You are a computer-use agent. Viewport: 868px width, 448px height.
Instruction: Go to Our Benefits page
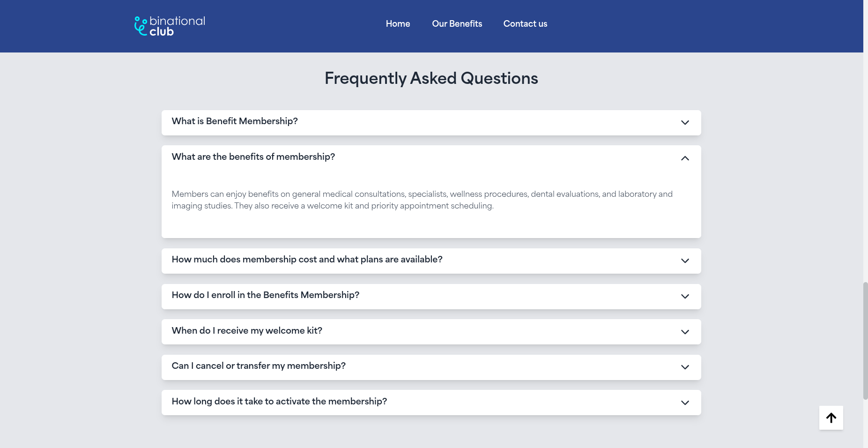(457, 24)
